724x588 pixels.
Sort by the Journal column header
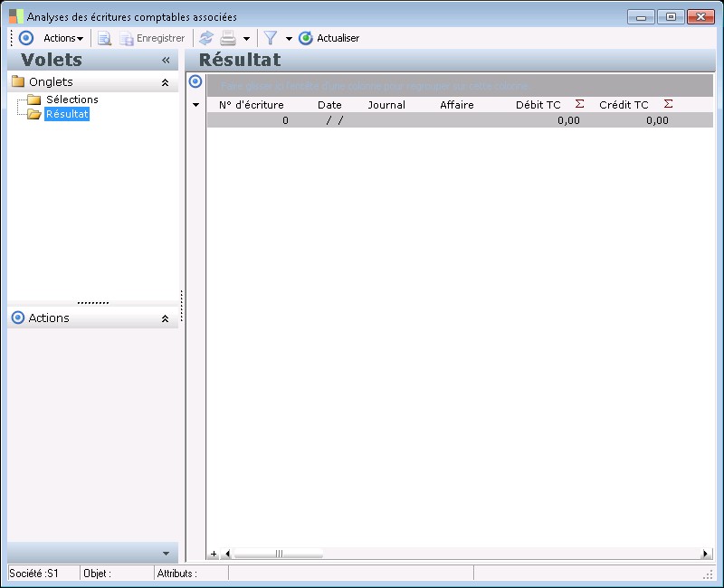[x=386, y=105]
